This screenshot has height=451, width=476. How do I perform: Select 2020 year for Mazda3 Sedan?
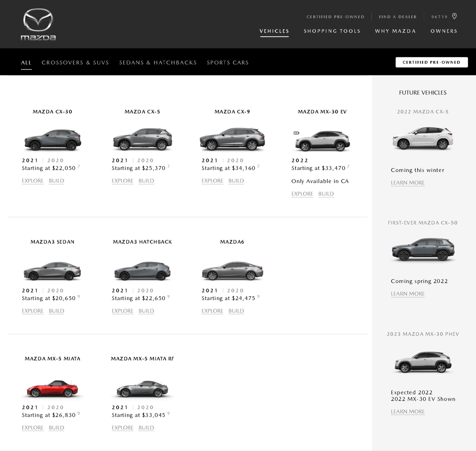56,291
